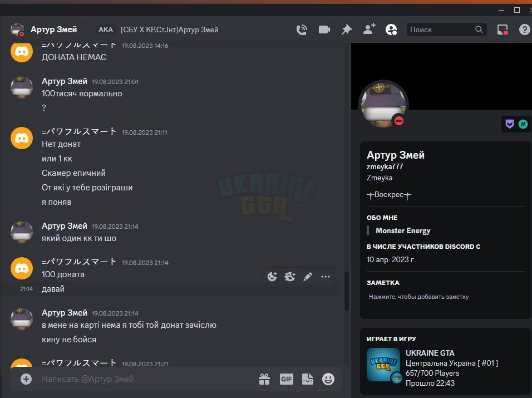This screenshot has width=532, height=398.
Task: Click the message Скамер епичний
Action: [73, 173]
